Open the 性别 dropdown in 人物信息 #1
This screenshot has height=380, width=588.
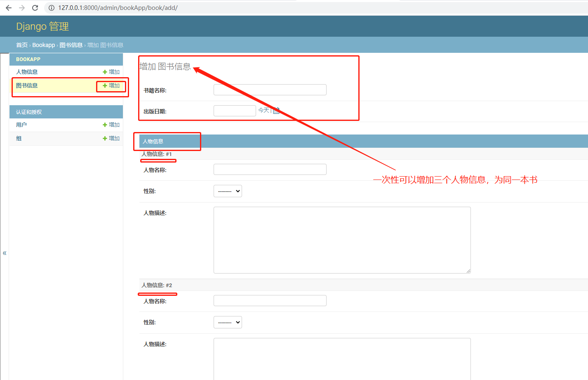(x=228, y=191)
